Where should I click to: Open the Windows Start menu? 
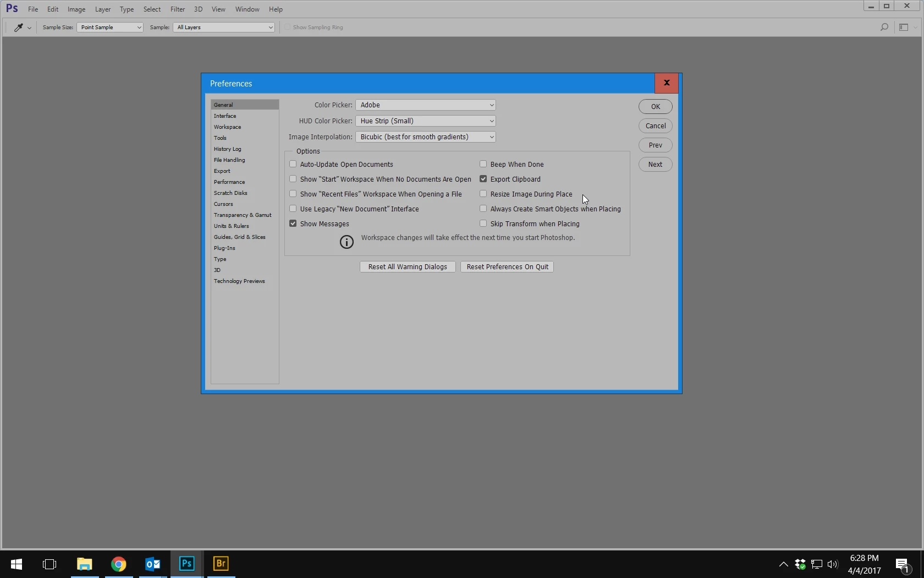(16, 564)
